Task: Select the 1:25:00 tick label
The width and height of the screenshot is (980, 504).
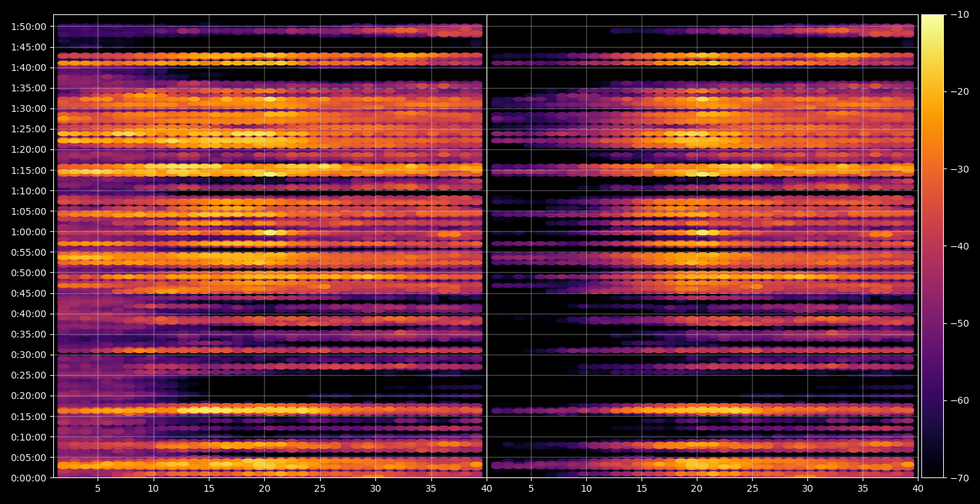Action: (x=29, y=129)
